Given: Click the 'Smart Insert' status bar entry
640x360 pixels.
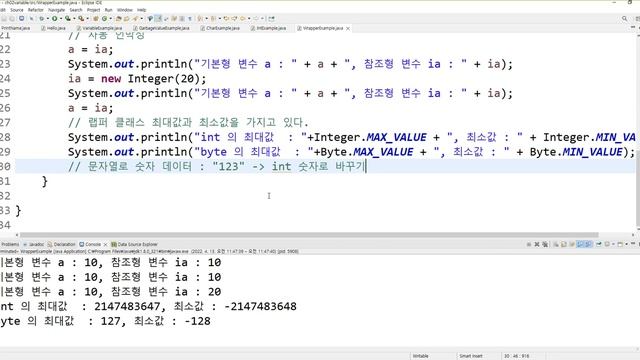Looking at the screenshot, I should pyautogui.click(x=471, y=356).
